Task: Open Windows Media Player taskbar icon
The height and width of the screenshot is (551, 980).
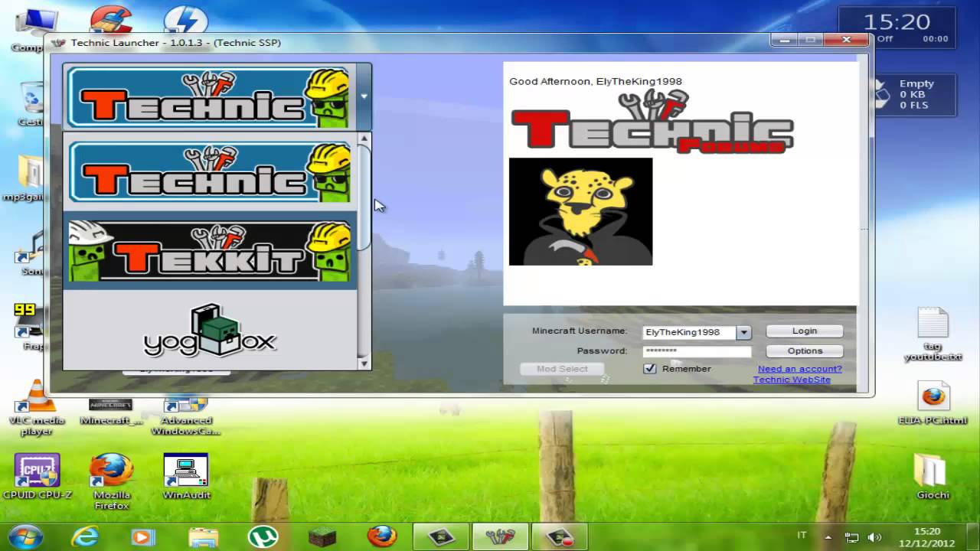Action: tap(143, 536)
